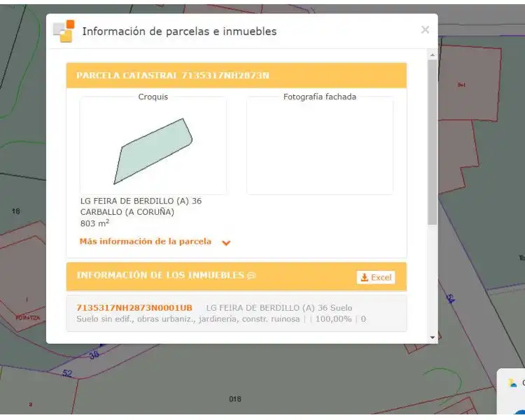Open Más información de la parcela link
Image resolution: width=525 pixels, height=420 pixels.
point(146,241)
